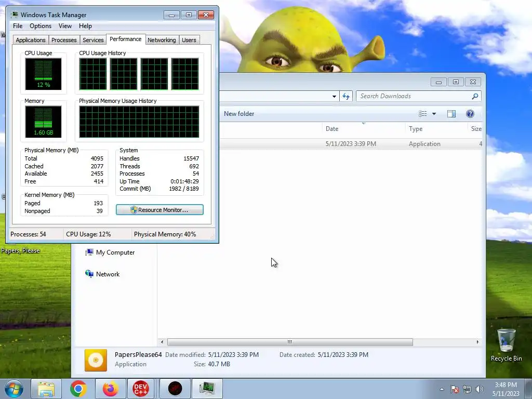
Task: Click the taskbar clock showing 3:48 PM
Action: click(x=506, y=389)
